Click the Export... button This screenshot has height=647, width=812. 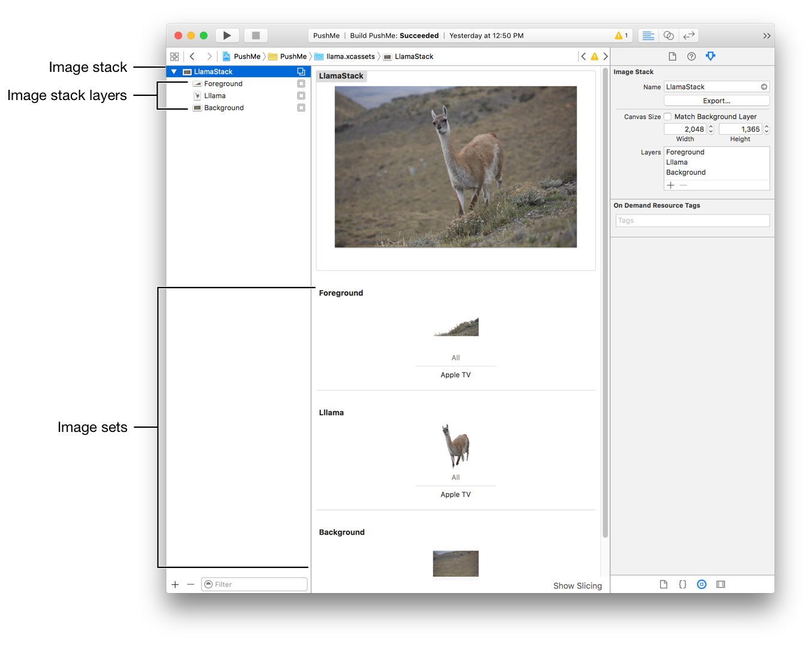click(717, 101)
